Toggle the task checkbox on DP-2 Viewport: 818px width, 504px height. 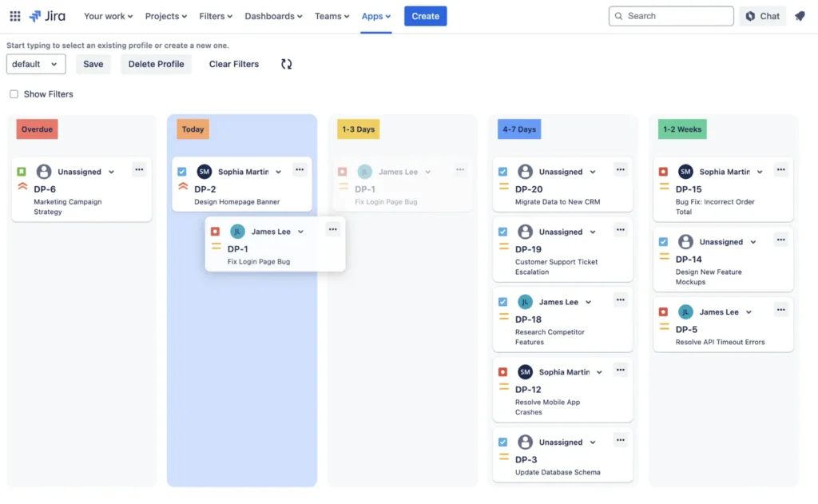[181, 172]
